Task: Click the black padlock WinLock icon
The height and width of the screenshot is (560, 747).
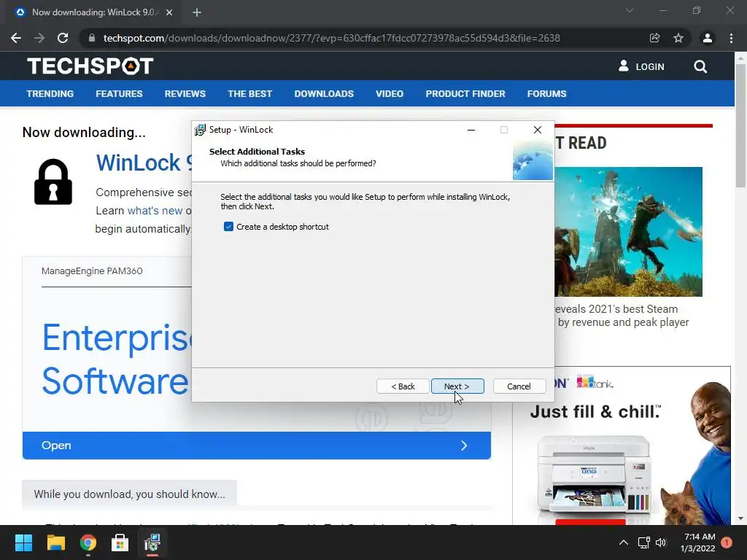Action: 53,182
